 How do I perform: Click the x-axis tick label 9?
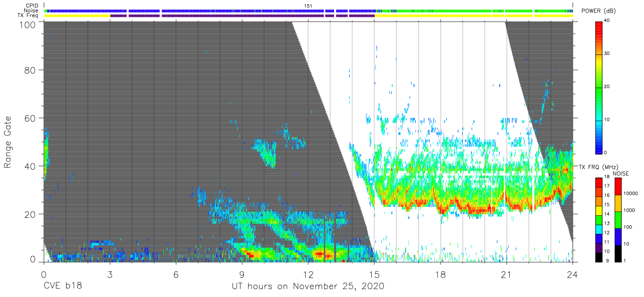(x=242, y=274)
